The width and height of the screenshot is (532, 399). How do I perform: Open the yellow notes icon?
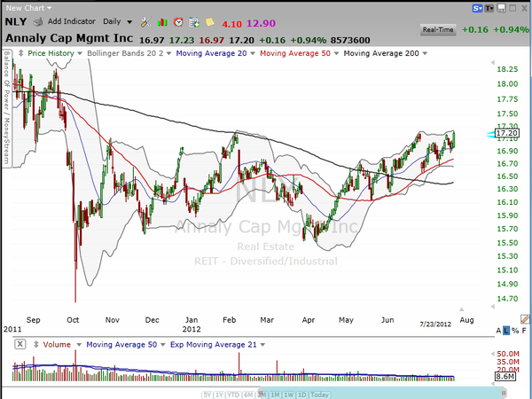[x=210, y=22]
